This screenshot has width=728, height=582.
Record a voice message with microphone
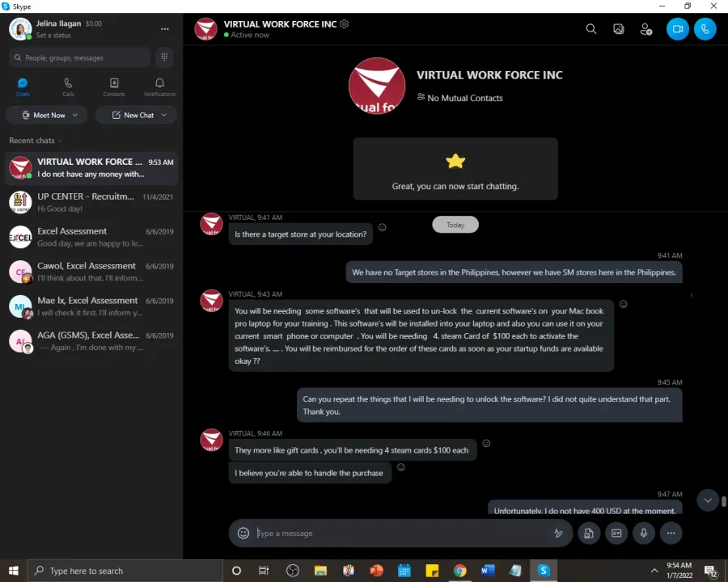coord(644,533)
